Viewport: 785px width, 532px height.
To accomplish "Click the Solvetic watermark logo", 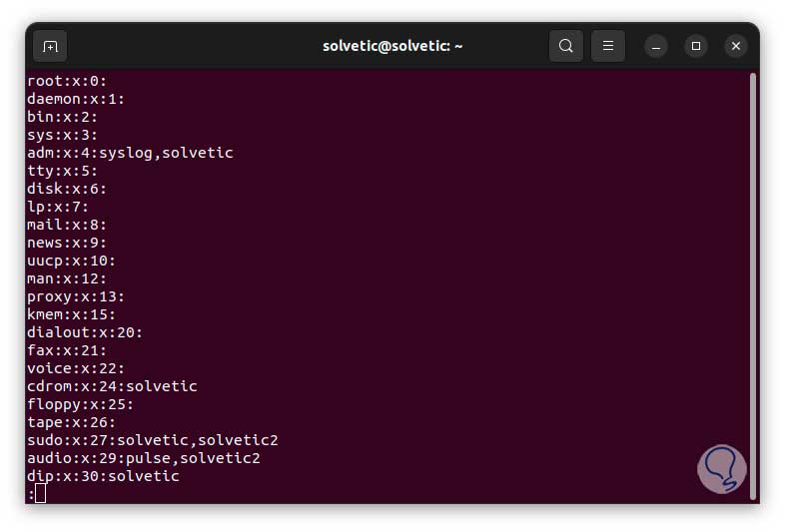I will click(721, 469).
